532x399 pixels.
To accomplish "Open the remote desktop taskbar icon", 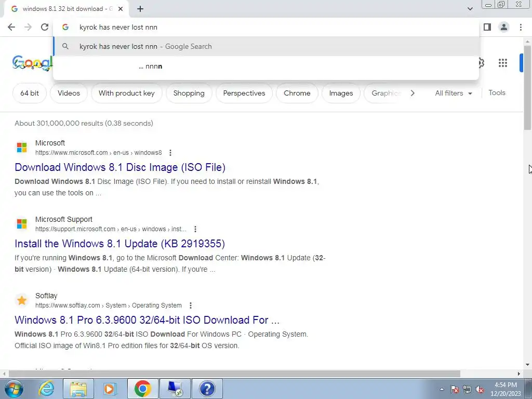I will (x=175, y=389).
